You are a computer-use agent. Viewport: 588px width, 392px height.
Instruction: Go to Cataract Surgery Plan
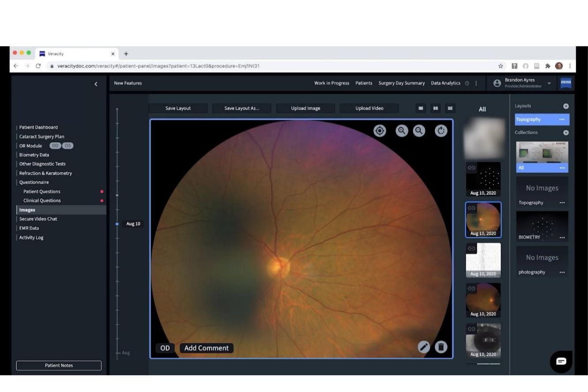[41, 136]
